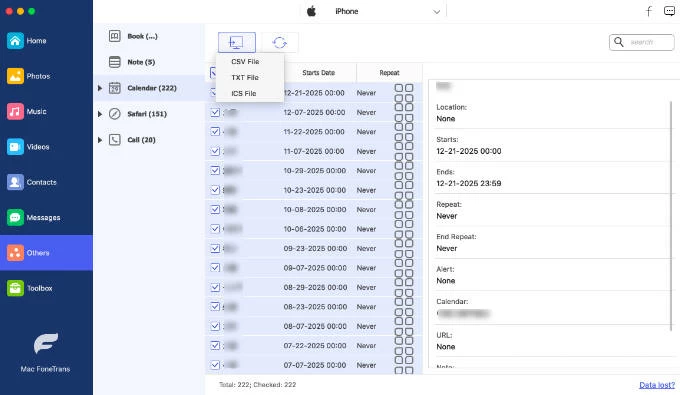The height and width of the screenshot is (395, 680).
Task: Click the Total: 222; Checked: 222 status text
Action: (x=258, y=385)
